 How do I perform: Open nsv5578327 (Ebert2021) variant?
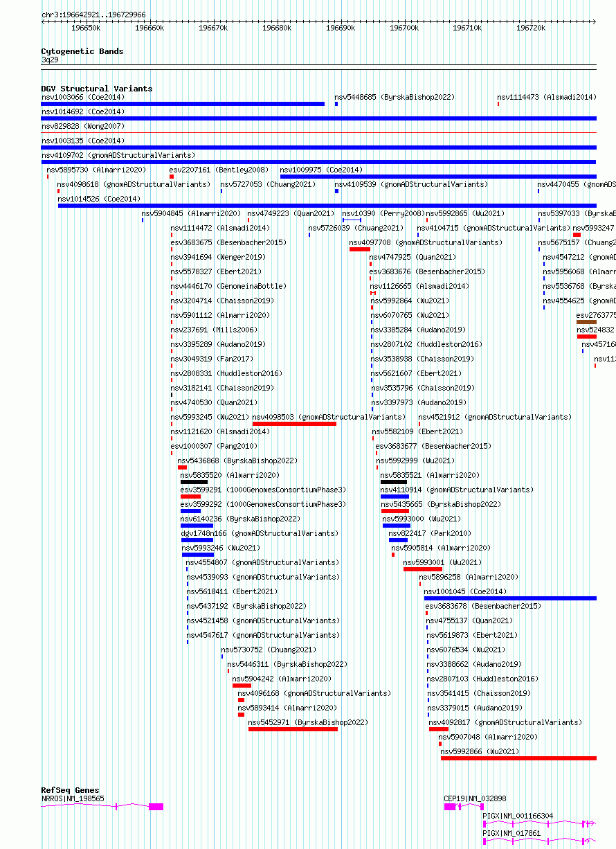217,272
